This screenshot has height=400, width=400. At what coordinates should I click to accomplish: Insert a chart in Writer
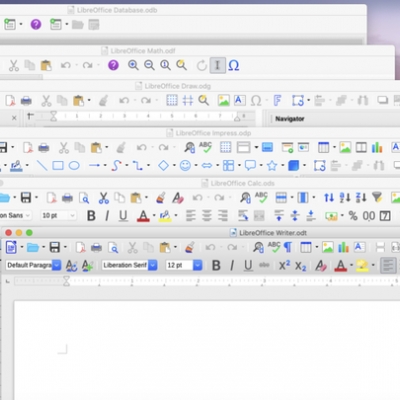coord(343,247)
